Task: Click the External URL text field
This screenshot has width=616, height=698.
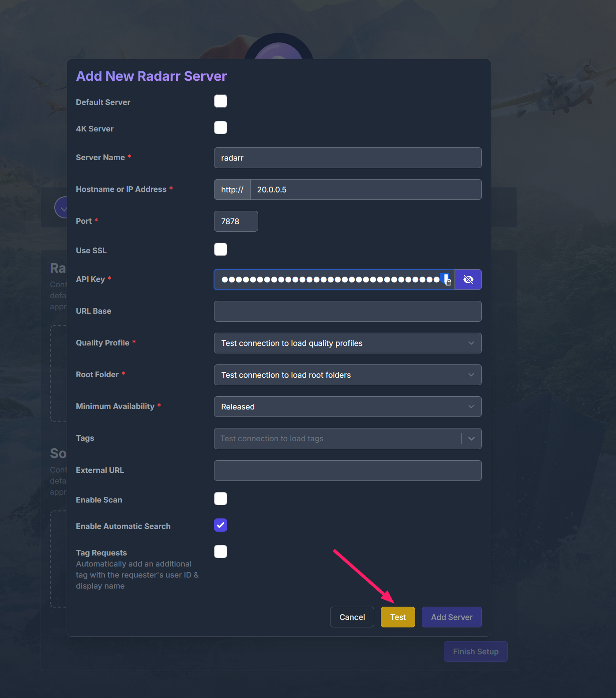Action: point(347,471)
